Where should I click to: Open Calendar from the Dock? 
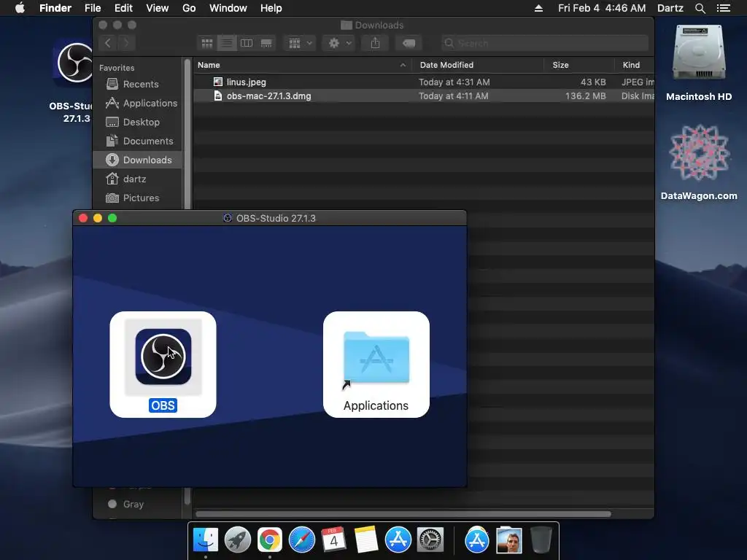click(x=333, y=540)
